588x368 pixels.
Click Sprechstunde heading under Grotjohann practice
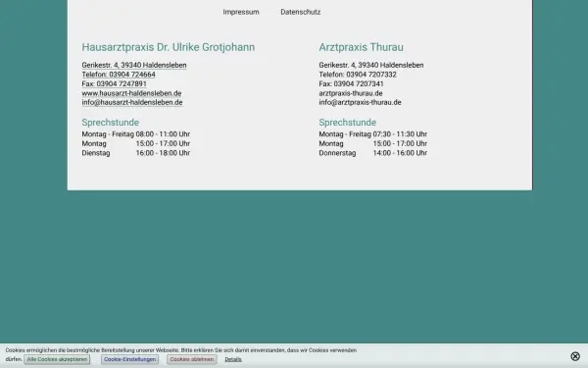110,123
